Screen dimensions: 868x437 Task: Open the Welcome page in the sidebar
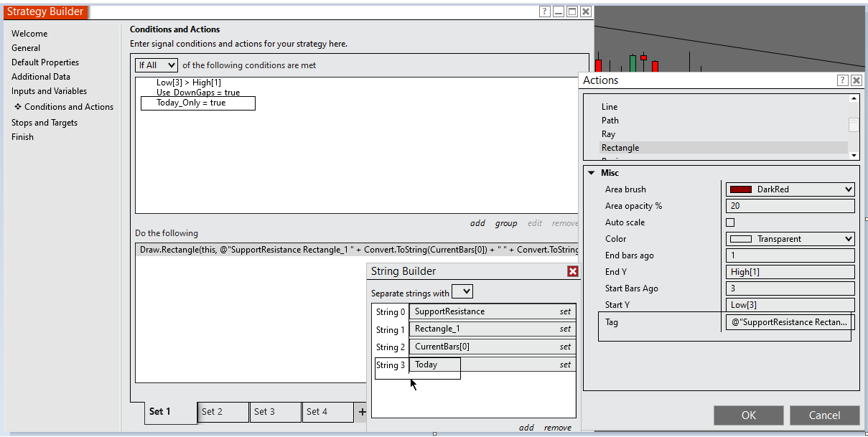click(x=29, y=34)
